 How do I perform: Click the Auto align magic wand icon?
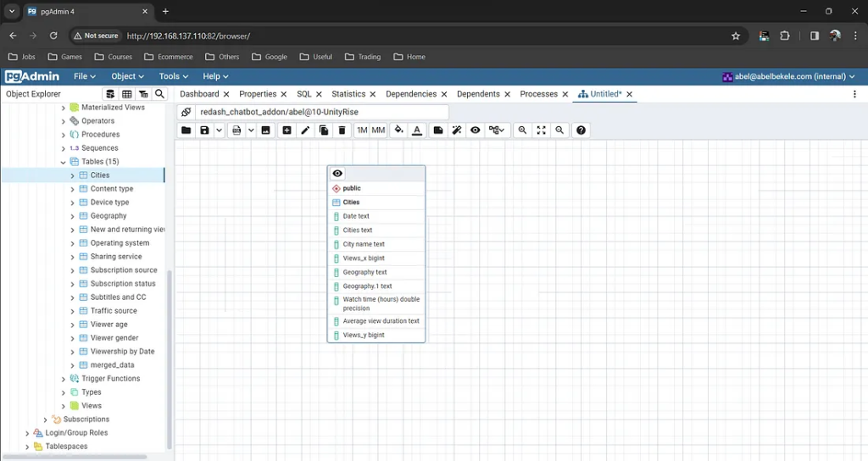point(457,131)
